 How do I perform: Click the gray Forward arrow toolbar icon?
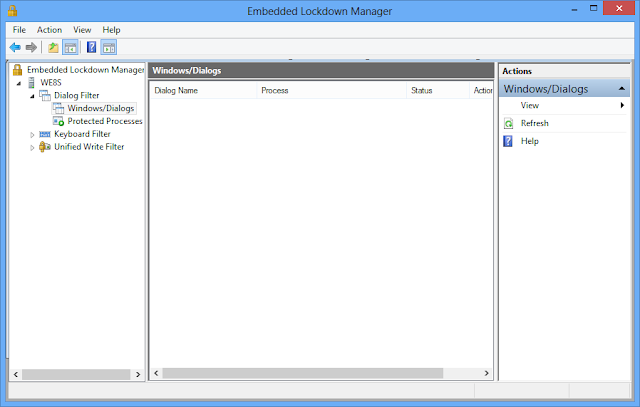31,47
